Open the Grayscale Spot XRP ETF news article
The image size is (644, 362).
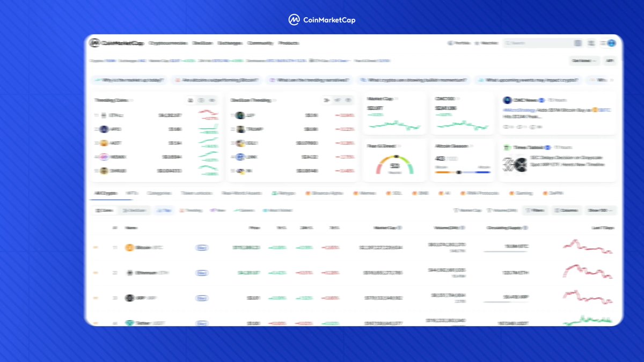click(558, 161)
